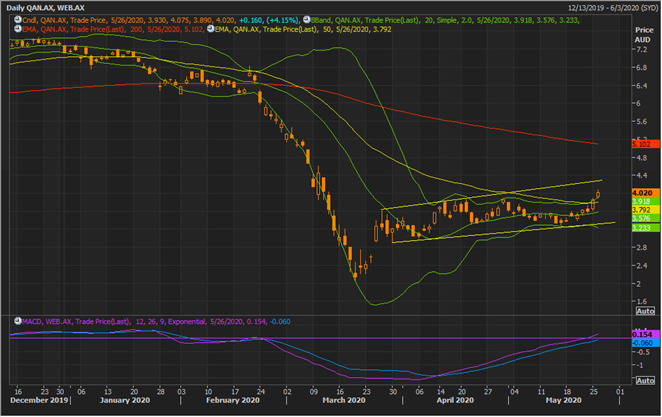The height and width of the screenshot is (417, 662).
Task: Click the red 200 EMA legend icon
Action: coord(18,29)
